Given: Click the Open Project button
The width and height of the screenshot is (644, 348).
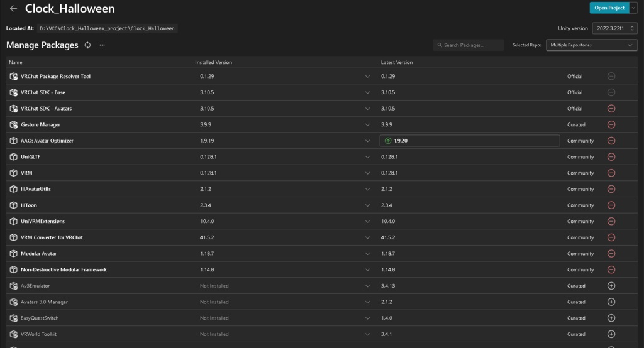Looking at the screenshot, I should [609, 8].
